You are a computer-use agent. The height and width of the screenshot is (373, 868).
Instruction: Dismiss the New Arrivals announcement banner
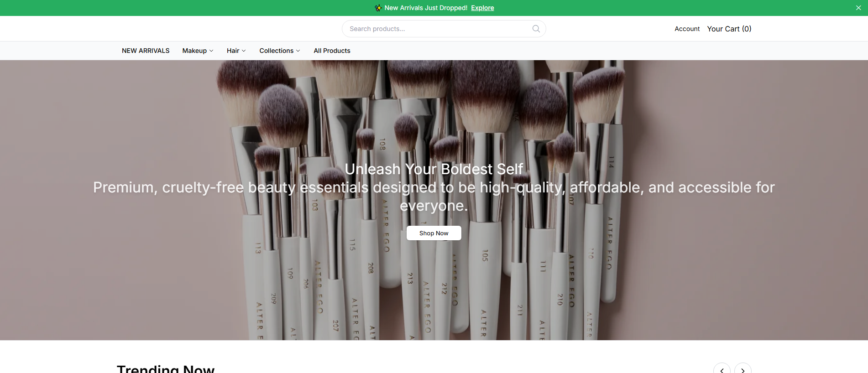[x=858, y=8]
